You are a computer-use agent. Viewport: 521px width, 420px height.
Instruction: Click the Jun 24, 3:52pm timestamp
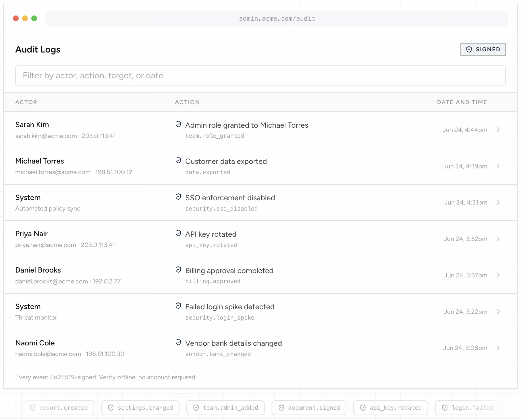coord(465,239)
